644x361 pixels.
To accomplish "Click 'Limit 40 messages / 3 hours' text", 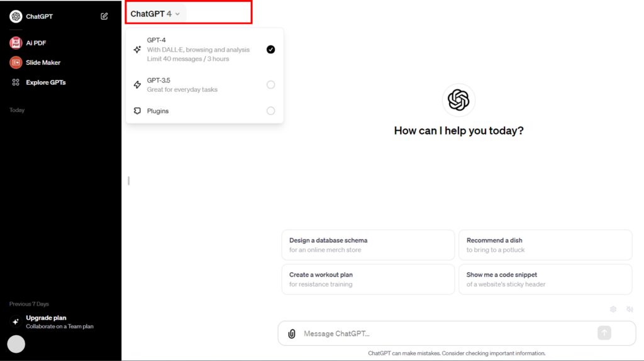I will (188, 58).
